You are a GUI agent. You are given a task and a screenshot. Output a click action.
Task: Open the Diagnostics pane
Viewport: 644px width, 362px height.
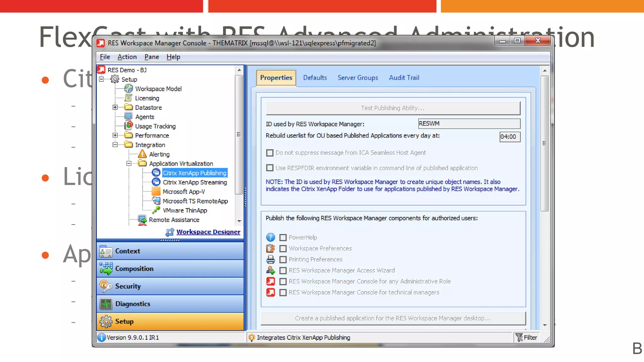pos(170,304)
